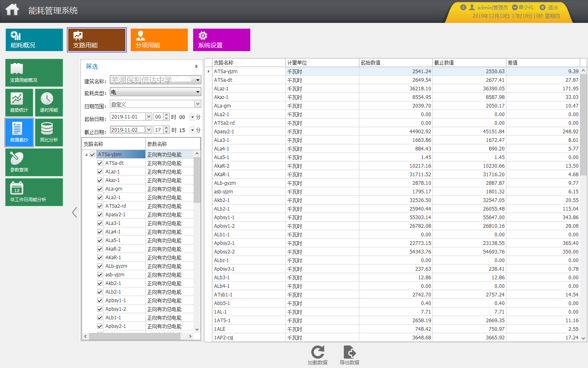
Task: Click the 参数名称 header in filter tree
Action: click(173, 144)
